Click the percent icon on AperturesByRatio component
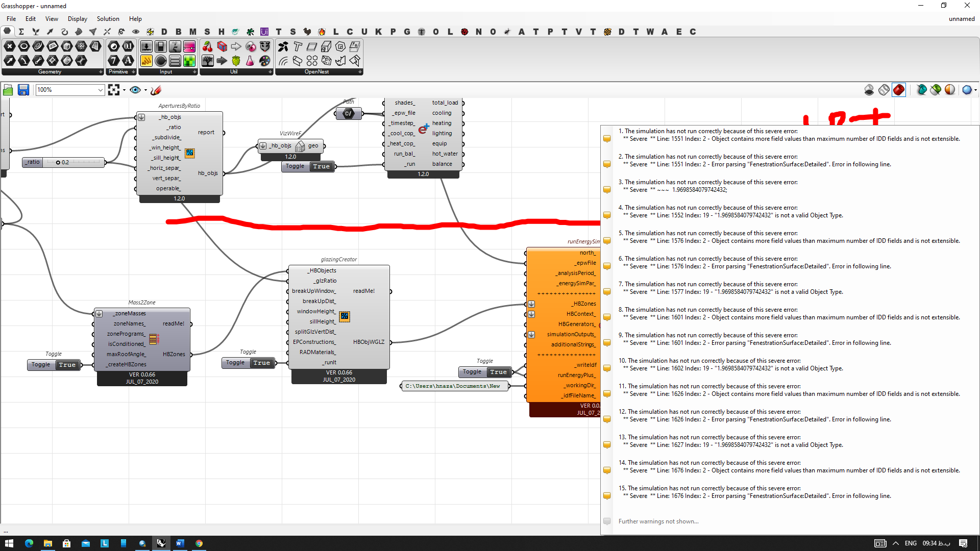 pos(190,153)
